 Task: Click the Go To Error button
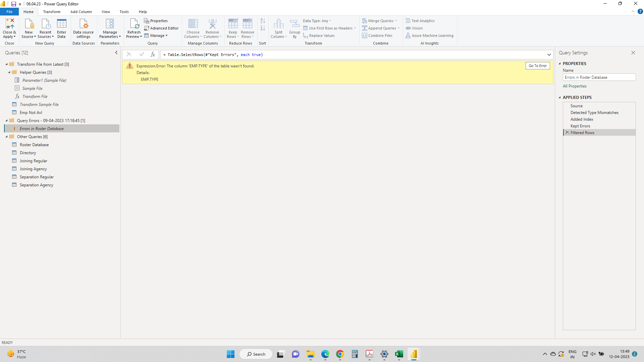point(538,66)
